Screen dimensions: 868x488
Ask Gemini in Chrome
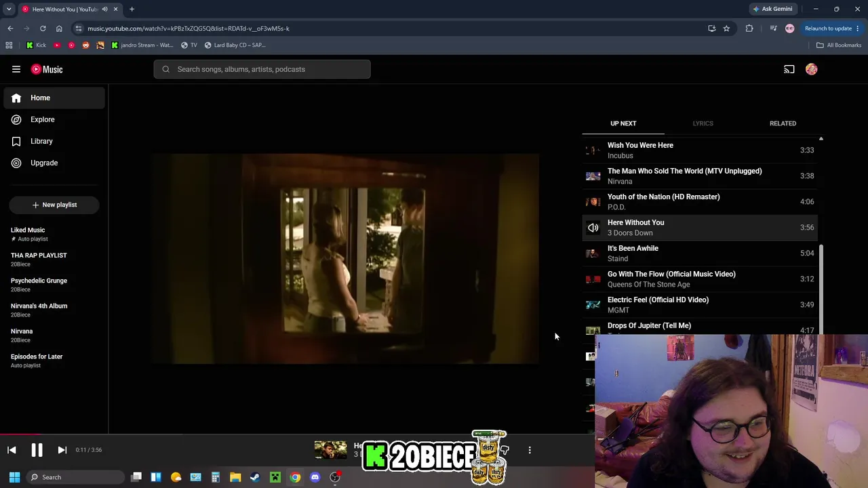(x=772, y=9)
